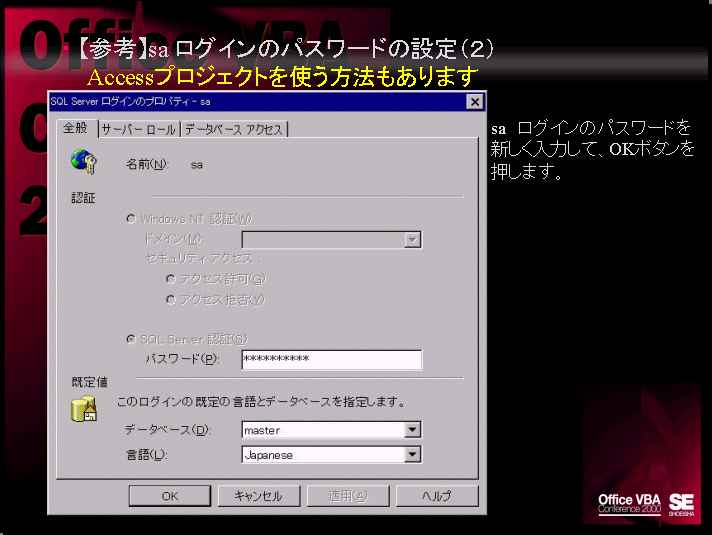
Task: Click the SE Shoeisha logo
Action: tap(682, 505)
